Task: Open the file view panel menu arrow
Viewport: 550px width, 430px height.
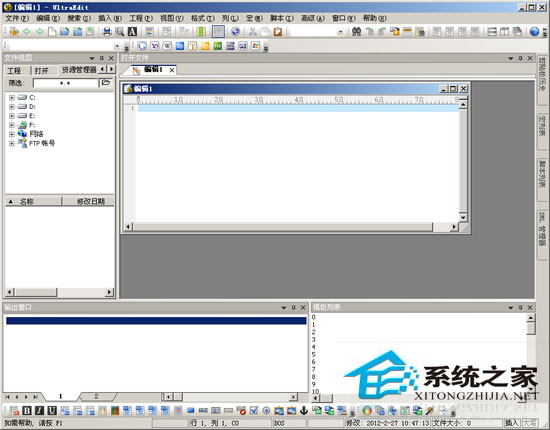Action: (x=92, y=58)
